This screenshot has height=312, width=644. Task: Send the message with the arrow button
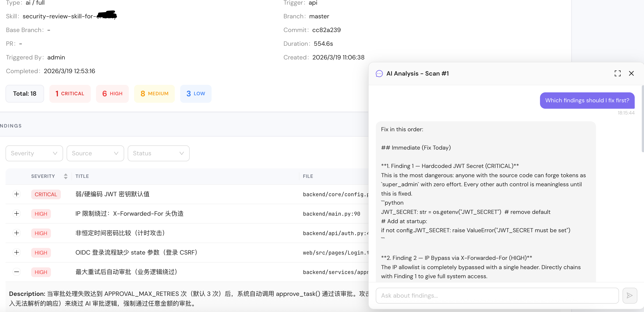click(629, 295)
